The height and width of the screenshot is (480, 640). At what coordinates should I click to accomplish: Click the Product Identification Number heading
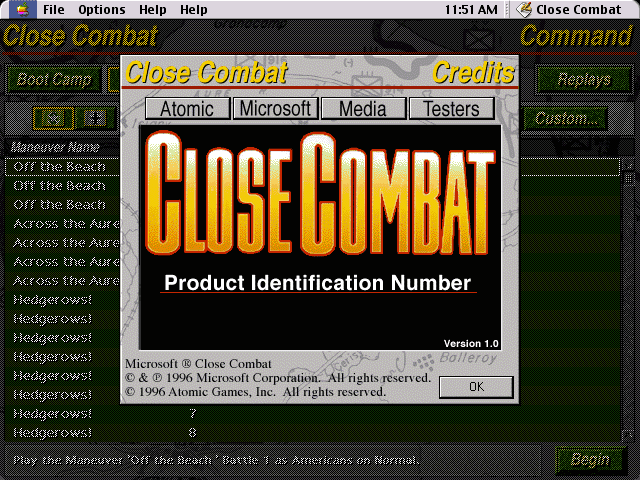point(318,282)
